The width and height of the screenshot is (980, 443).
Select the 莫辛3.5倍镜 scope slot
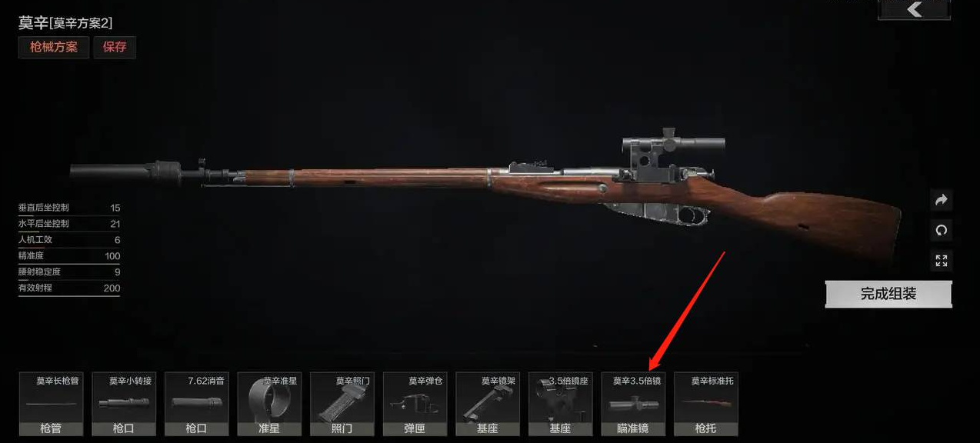point(633,405)
